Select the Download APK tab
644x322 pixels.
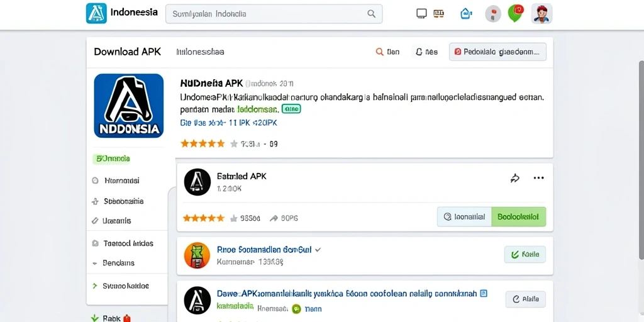pos(127,52)
